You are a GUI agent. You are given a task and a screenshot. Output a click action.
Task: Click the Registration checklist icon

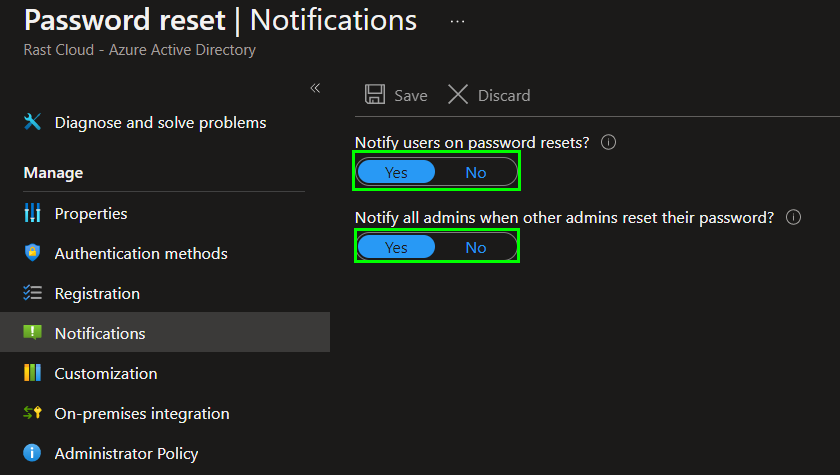click(32, 292)
